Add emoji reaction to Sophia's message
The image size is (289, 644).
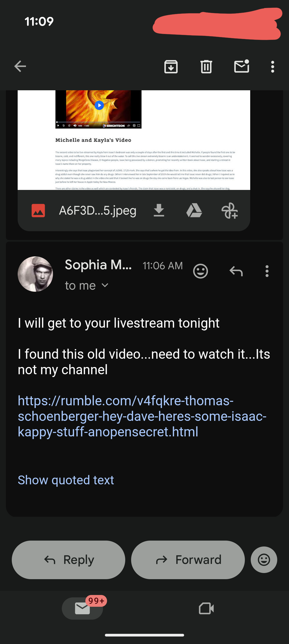tap(200, 271)
